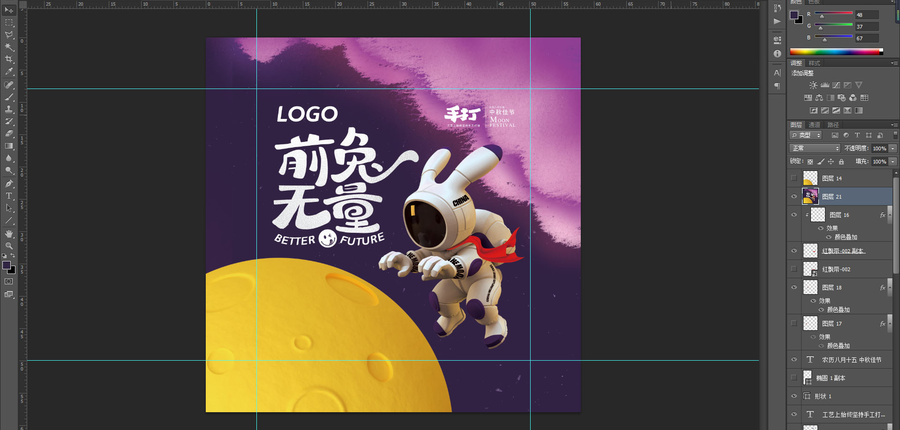Select the History Brush tool
The width and height of the screenshot is (900, 430).
(9, 121)
